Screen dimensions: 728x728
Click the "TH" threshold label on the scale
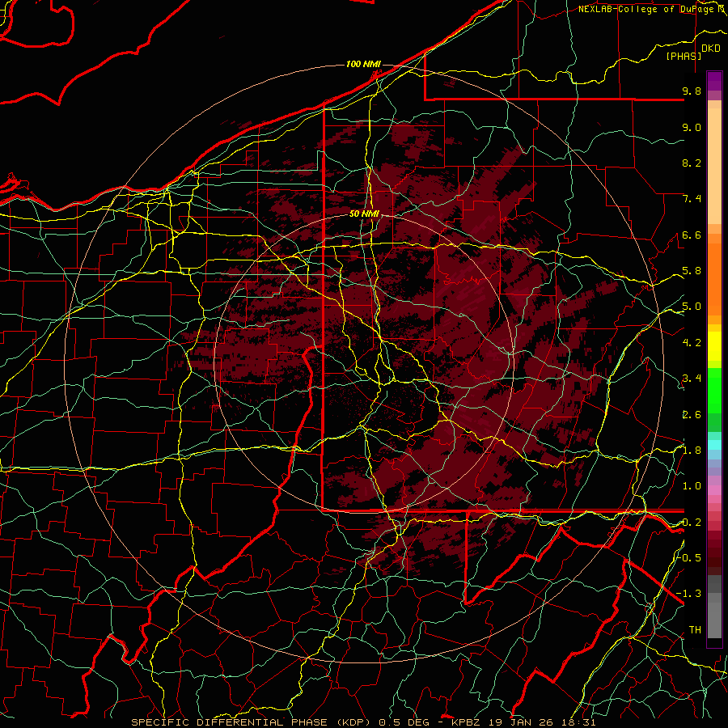(695, 629)
